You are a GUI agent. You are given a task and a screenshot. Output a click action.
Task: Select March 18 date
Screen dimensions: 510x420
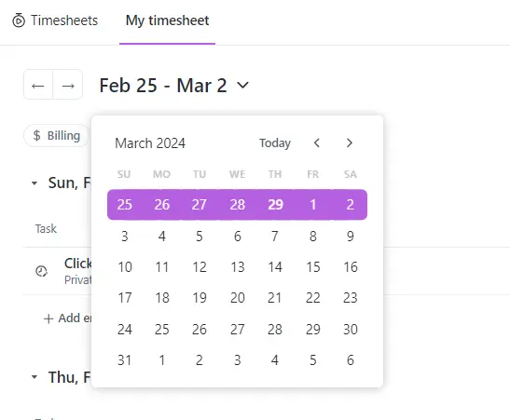point(162,298)
